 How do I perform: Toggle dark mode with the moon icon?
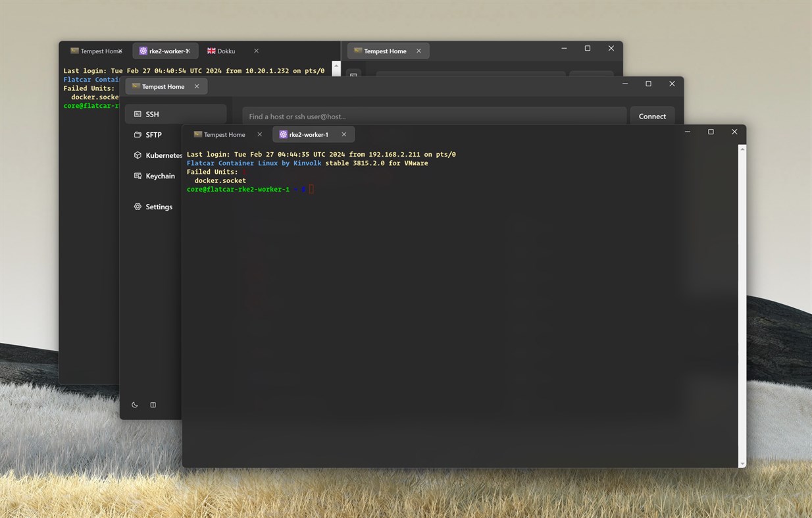tap(134, 404)
